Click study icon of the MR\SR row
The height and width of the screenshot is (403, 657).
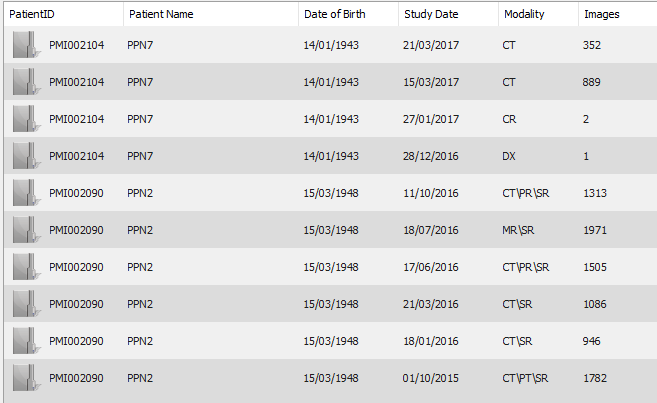pyautogui.click(x=26, y=230)
